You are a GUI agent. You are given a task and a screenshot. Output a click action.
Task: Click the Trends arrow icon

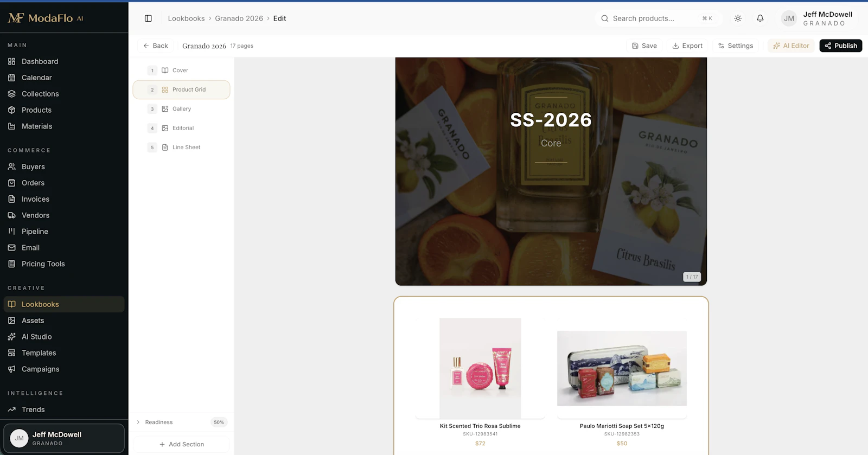click(12, 409)
